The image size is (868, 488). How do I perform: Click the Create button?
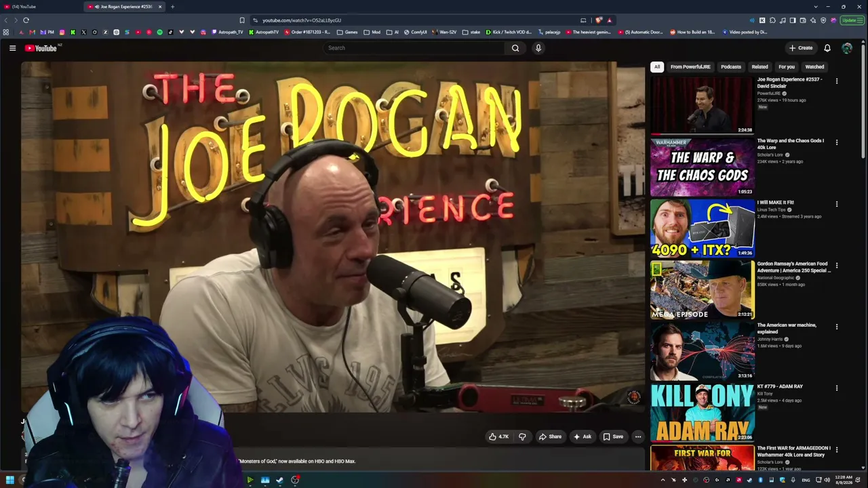(x=801, y=48)
